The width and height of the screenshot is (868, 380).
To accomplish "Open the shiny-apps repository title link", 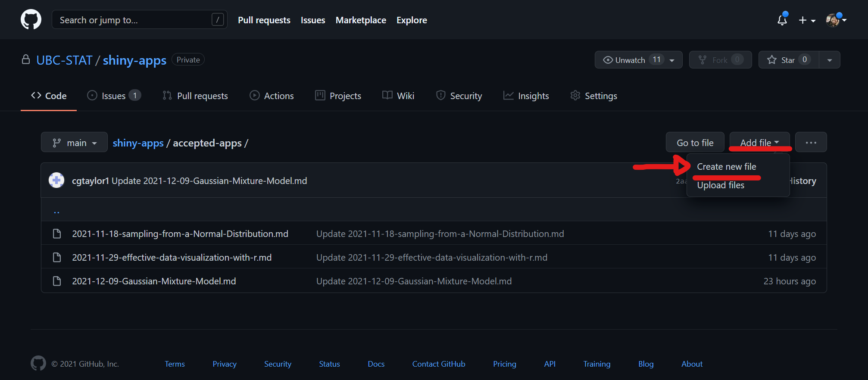I will pyautogui.click(x=134, y=60).
